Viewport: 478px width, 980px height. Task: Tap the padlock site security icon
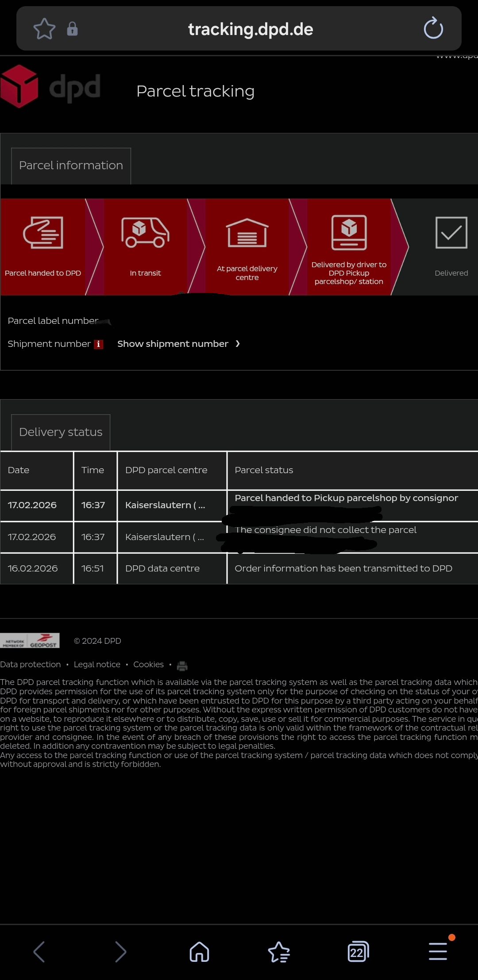tap(72, 29)
